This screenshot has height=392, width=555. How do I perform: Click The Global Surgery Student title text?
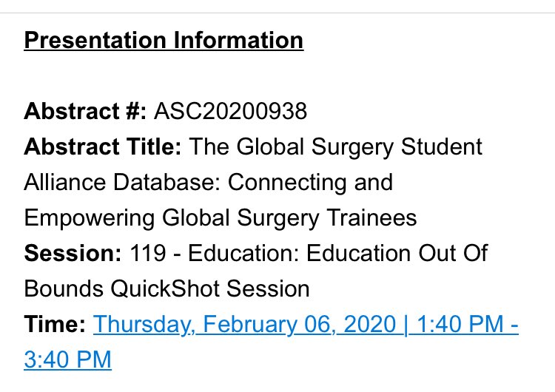[x=335, y=147]
